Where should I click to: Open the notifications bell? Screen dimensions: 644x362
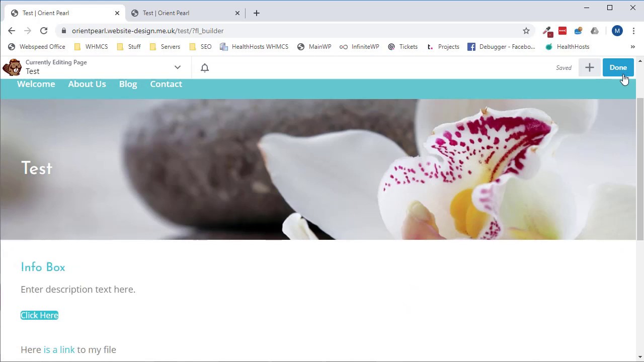coord(205,67)
